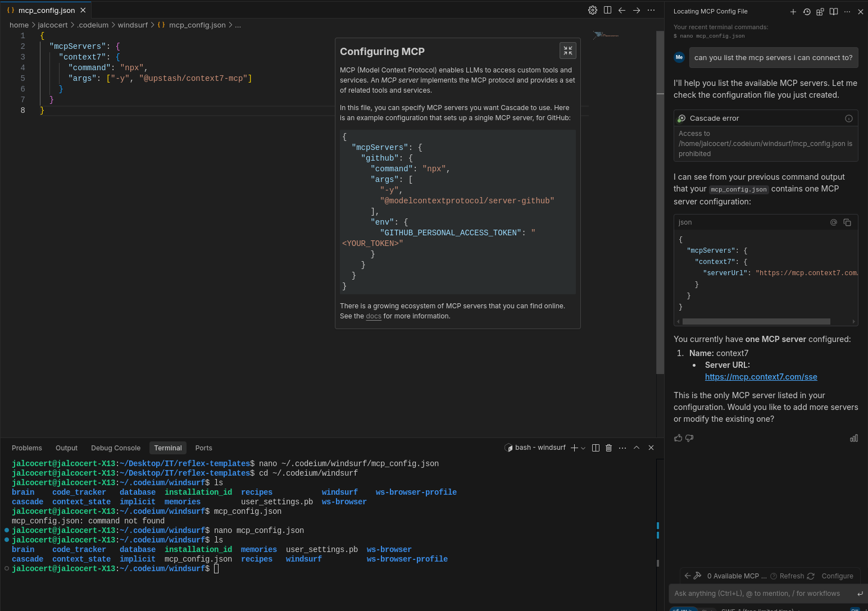Screen dimensions: 868x611
Task: Click line number 5 in editor gutter
Action: coord(23,78)
